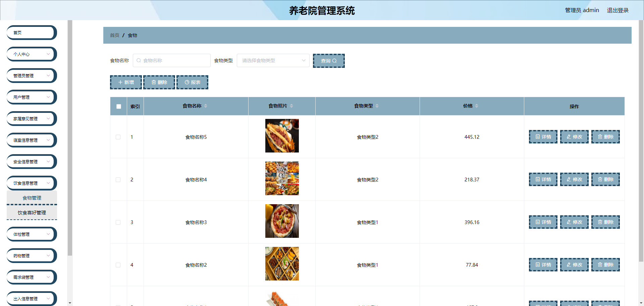
Task: Sort by 食物照片 column sort arrows
Action: point(291,106)
